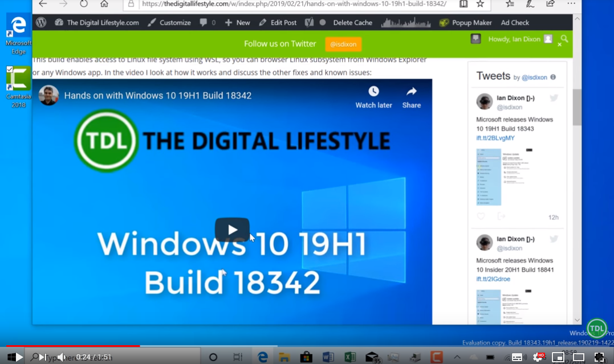Click New in WordPress admin bar
Screen dimensions: 614x364
point(237,23)
